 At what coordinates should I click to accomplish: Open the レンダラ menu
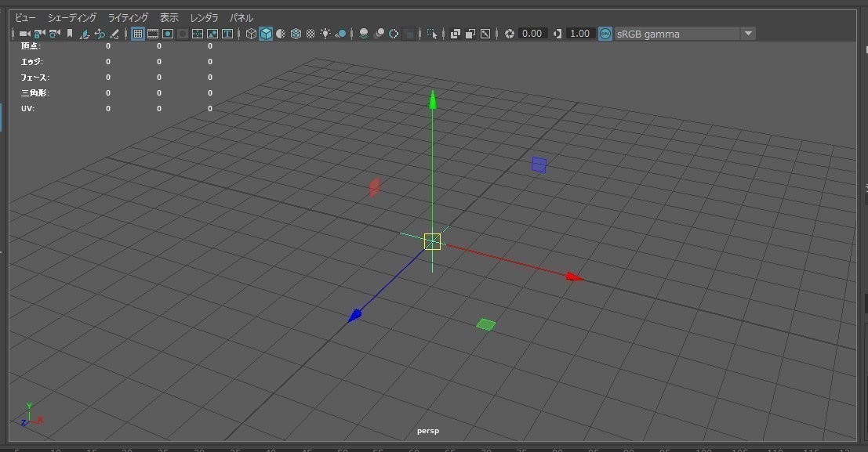tap(203, 17)
